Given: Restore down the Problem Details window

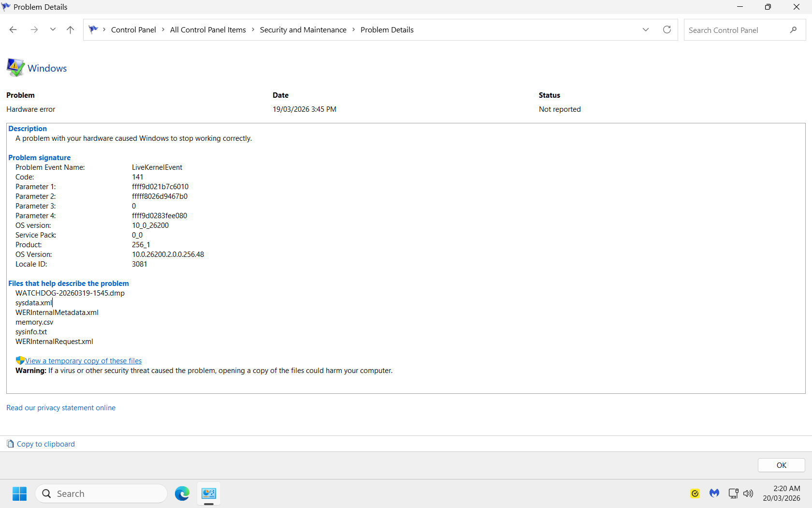Looking at the screenshot, I should click(768, 7).
